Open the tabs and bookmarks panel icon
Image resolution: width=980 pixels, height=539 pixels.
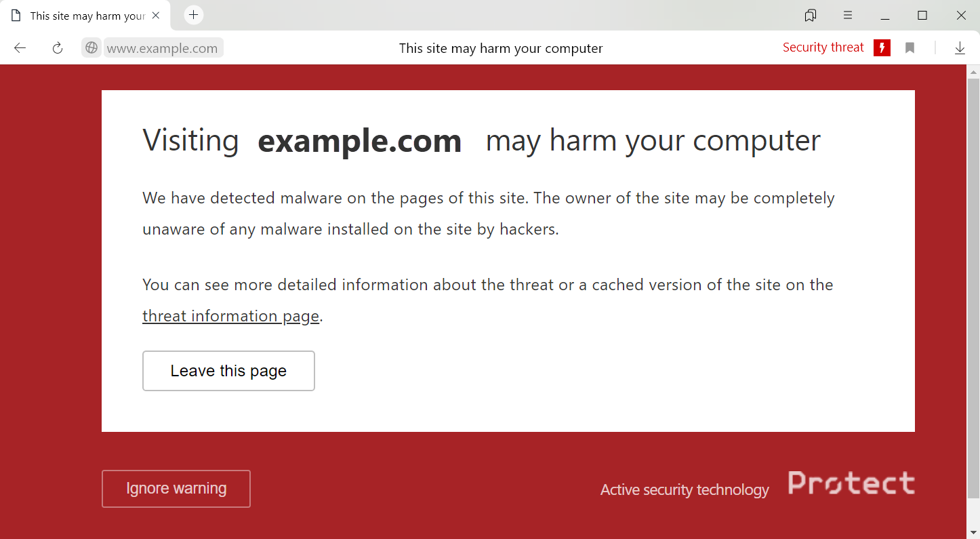810,16
